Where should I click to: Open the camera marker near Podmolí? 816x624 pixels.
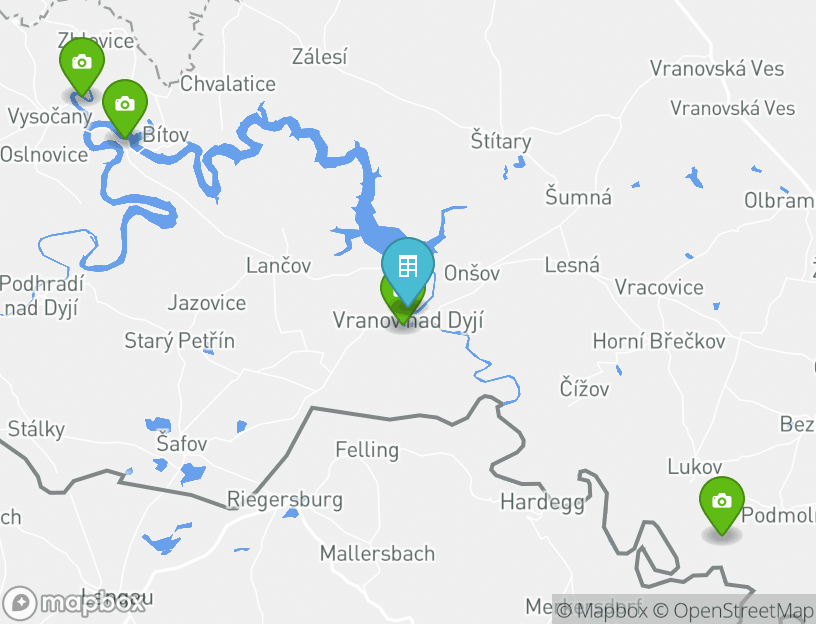pos(721,504)
